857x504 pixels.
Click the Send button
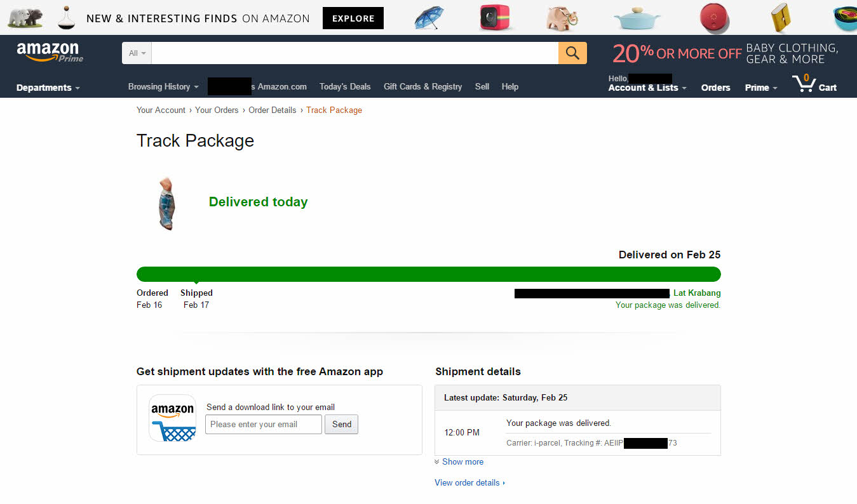pos(341,425)
